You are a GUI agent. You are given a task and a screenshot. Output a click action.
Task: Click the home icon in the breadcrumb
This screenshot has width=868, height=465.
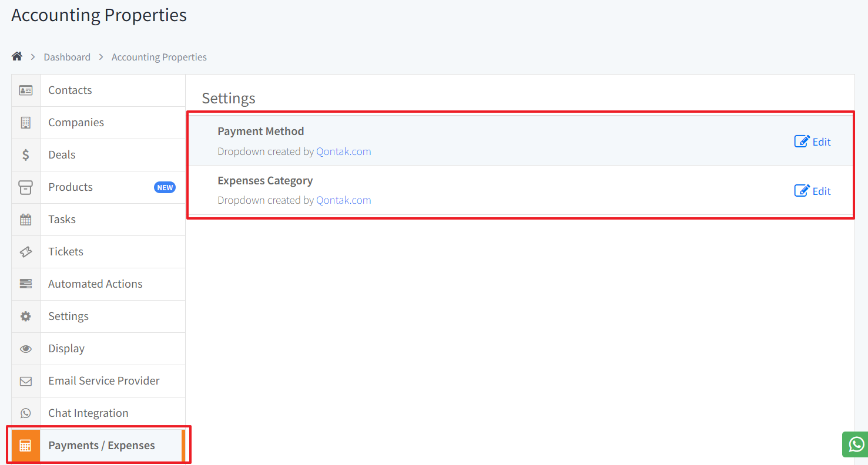pos(16,56)
